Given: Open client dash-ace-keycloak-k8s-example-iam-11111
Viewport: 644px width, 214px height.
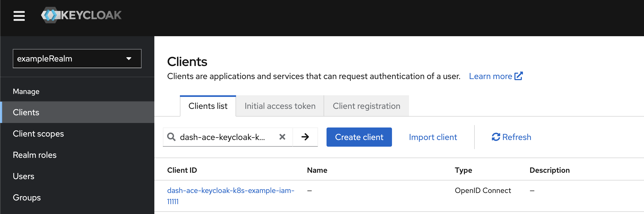Looking at the screenshot, I should (x=230, y=196).
